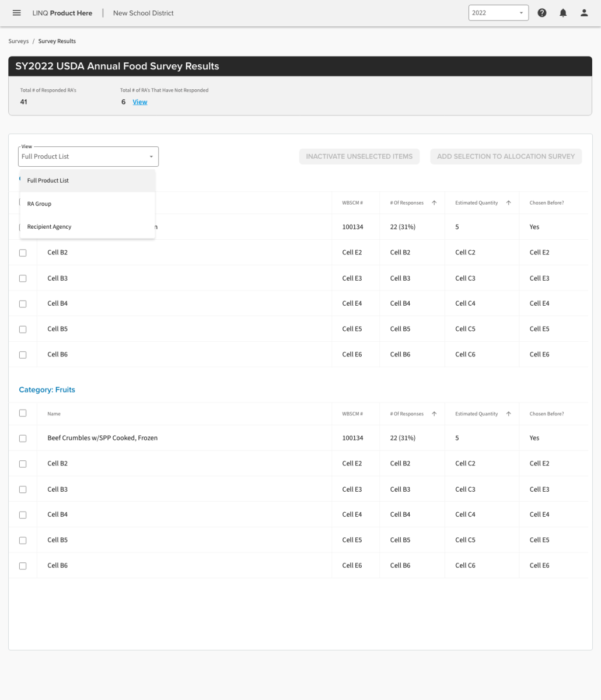Sort Fruits table by Estimated Quantity arrow

tap(509, 414)
